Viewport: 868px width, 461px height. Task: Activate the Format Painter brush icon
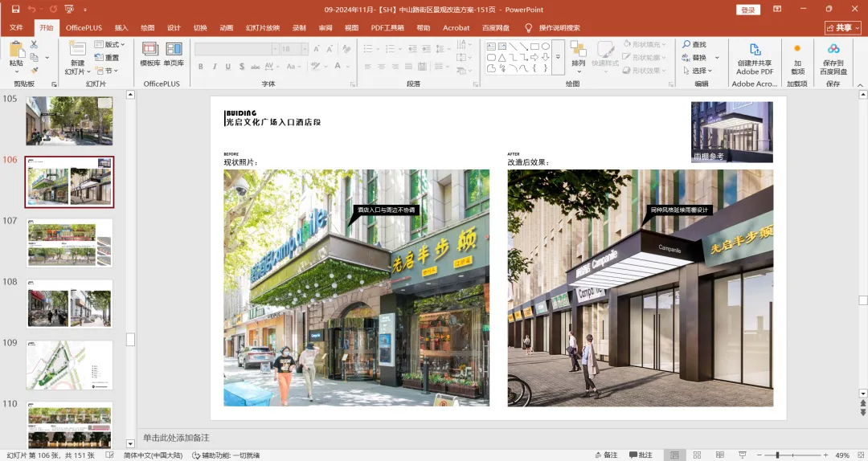(x=35, y=71)
